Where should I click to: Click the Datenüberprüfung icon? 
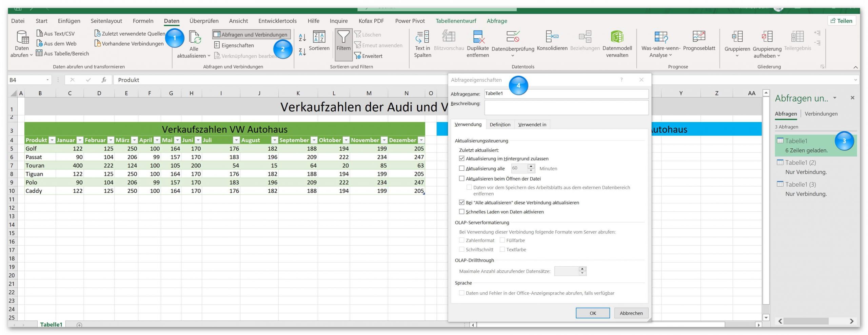click(x=513, y=37)
